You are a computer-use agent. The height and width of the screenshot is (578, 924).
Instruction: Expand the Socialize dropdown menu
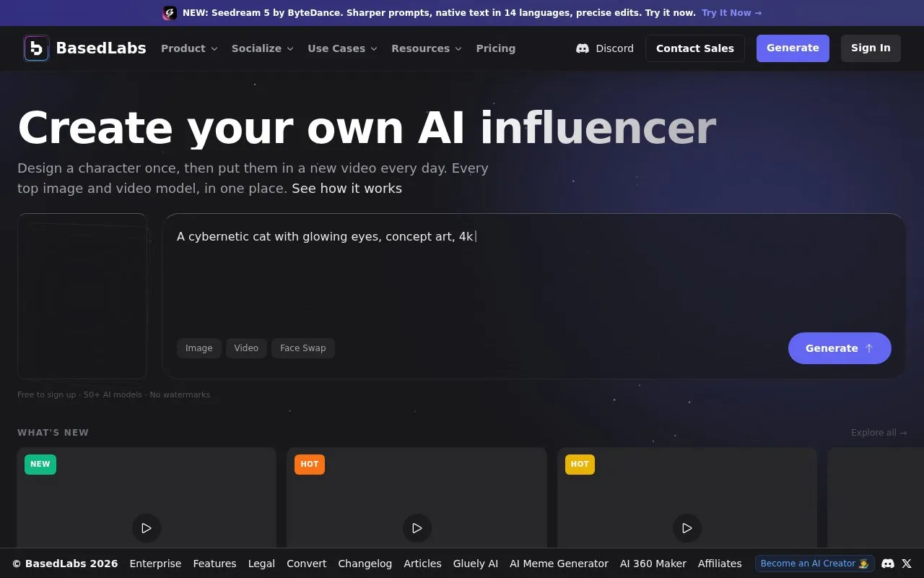pyautogui.click(x=263, y=48)
